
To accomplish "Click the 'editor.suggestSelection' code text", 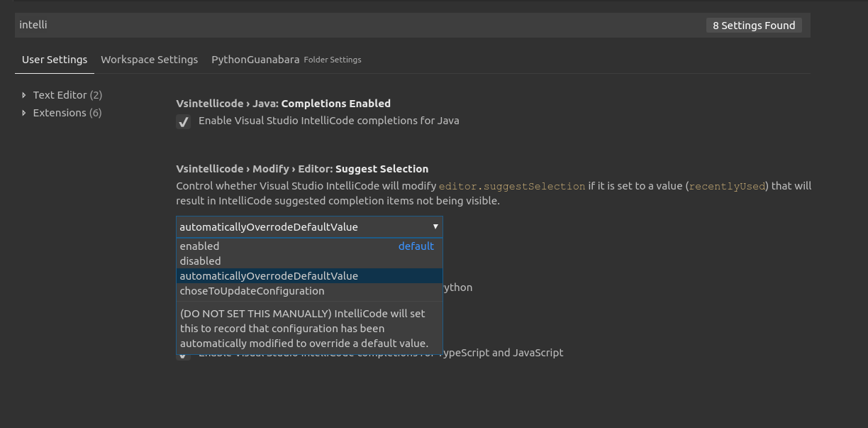I will 512,186.
